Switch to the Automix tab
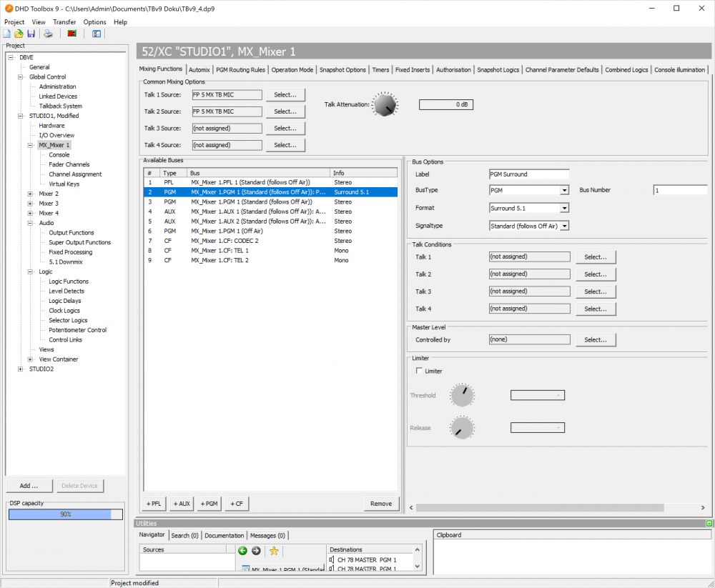715x588 pixels. point(199,69)
